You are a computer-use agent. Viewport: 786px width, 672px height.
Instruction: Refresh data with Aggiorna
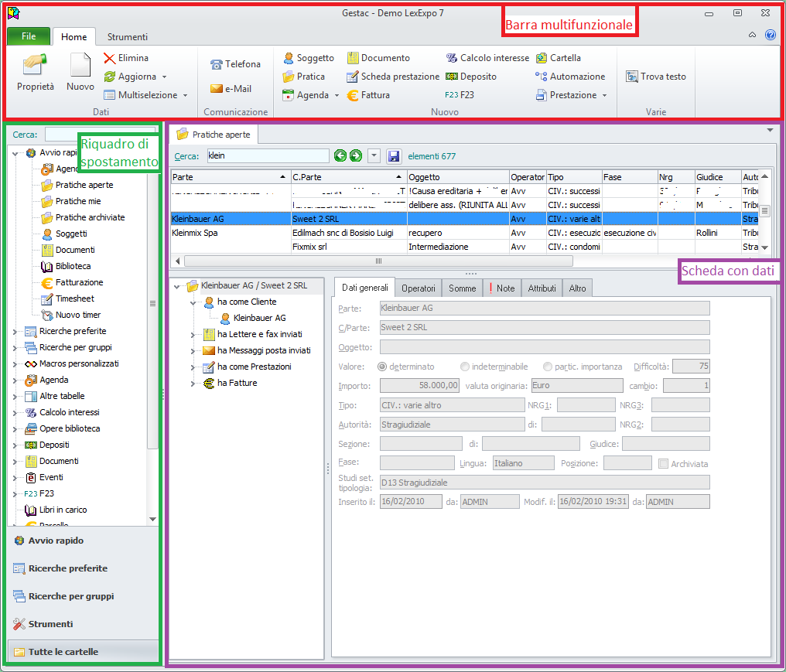(130, 77)
